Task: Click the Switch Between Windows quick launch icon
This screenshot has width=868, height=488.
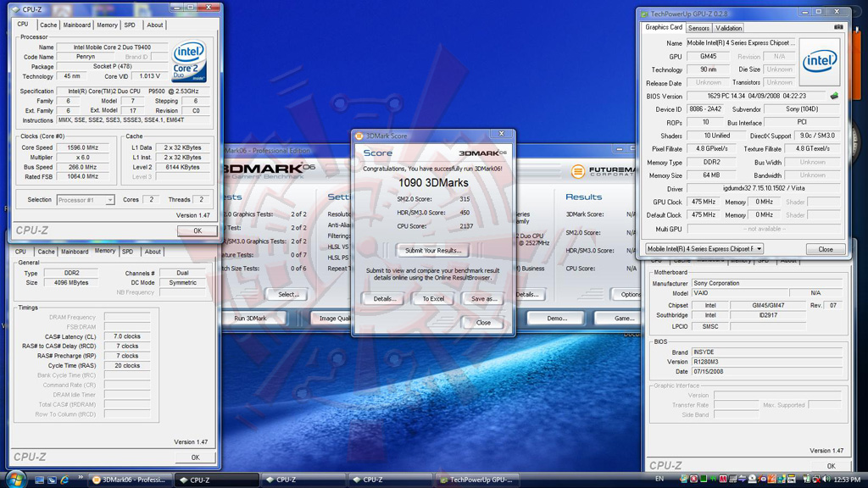Action: point(52,480)
